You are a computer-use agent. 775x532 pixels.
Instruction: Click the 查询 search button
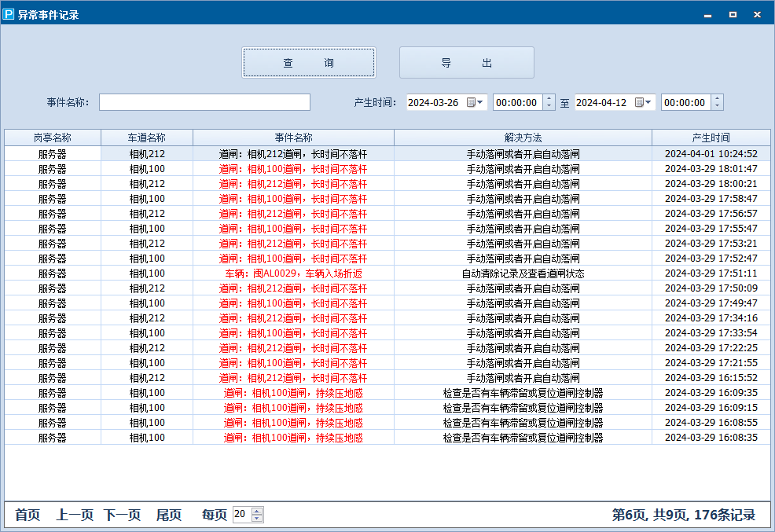(x=308, y=63)
